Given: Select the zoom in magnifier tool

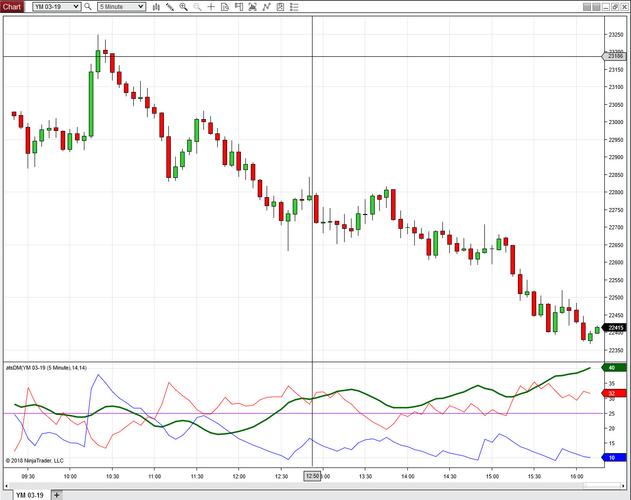Looking at the screenshot, I should pyautogui.click(x=183, y=7).
